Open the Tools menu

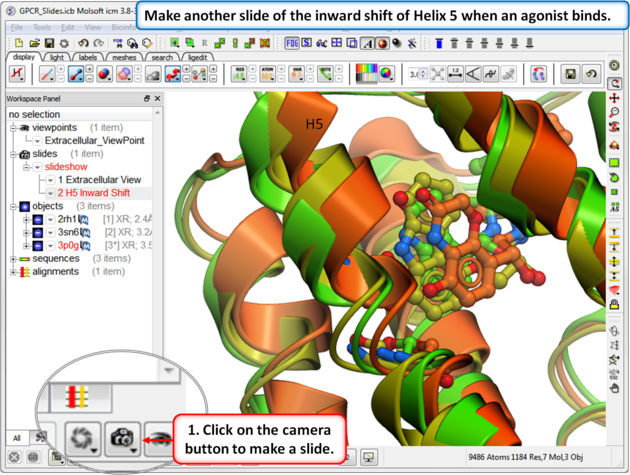[x=40, y=27]
